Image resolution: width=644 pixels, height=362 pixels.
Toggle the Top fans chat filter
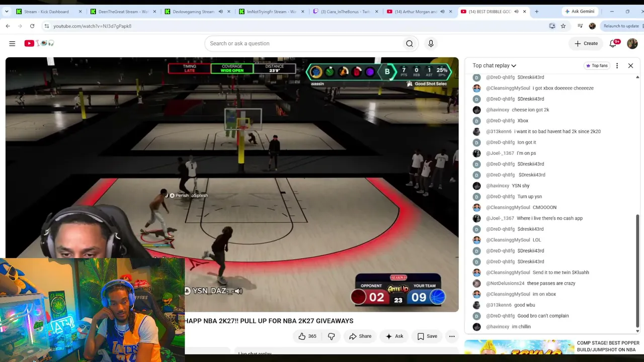click(596, 65)
